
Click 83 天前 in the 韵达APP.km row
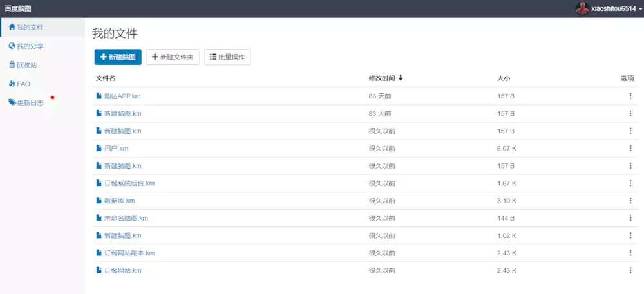380,96
